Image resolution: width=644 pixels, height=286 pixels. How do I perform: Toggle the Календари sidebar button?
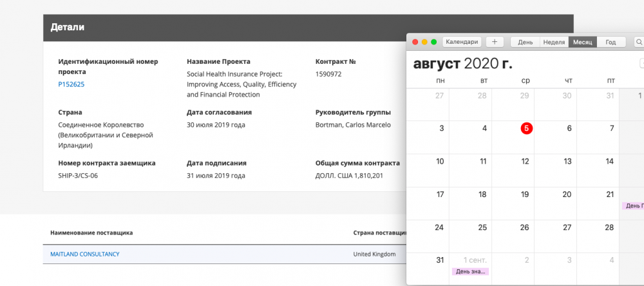point(462,42)
